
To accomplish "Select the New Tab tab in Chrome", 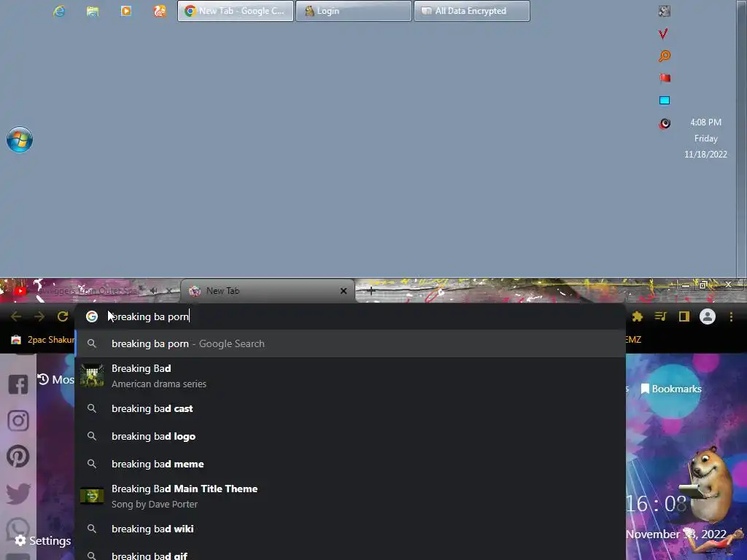I will [267, 290].
